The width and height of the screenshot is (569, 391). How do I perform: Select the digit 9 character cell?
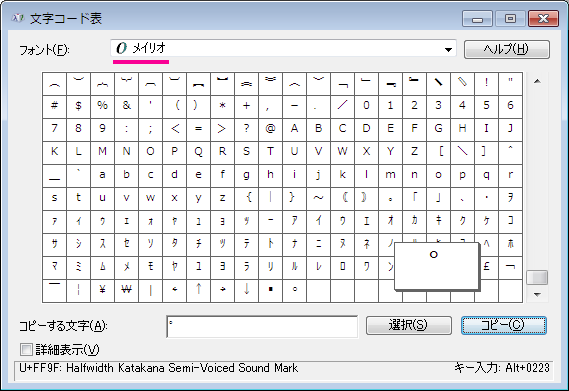pos(102,129)
